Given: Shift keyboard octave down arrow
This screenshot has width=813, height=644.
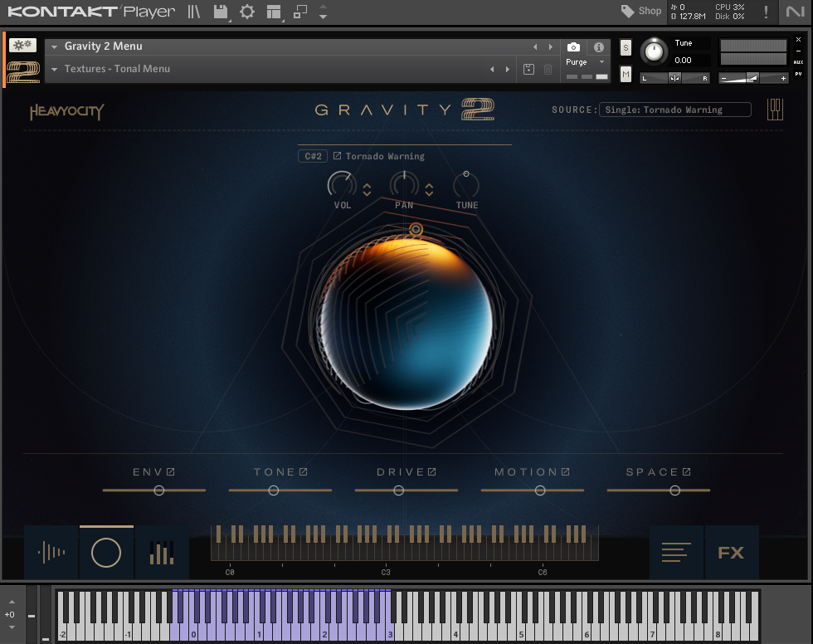Looking at the screenshot, I should tap(12, 627).
